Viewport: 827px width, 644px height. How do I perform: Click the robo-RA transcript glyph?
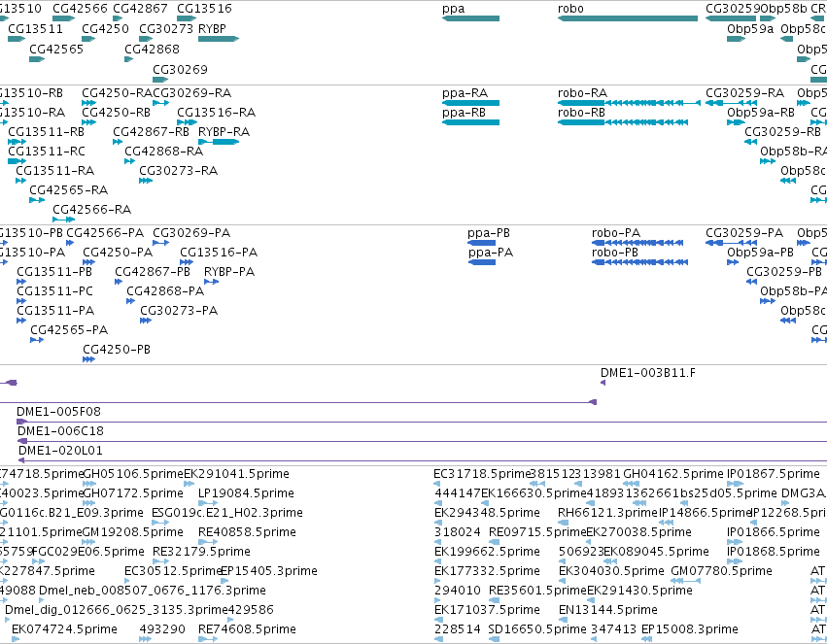[x=629, y=103]
